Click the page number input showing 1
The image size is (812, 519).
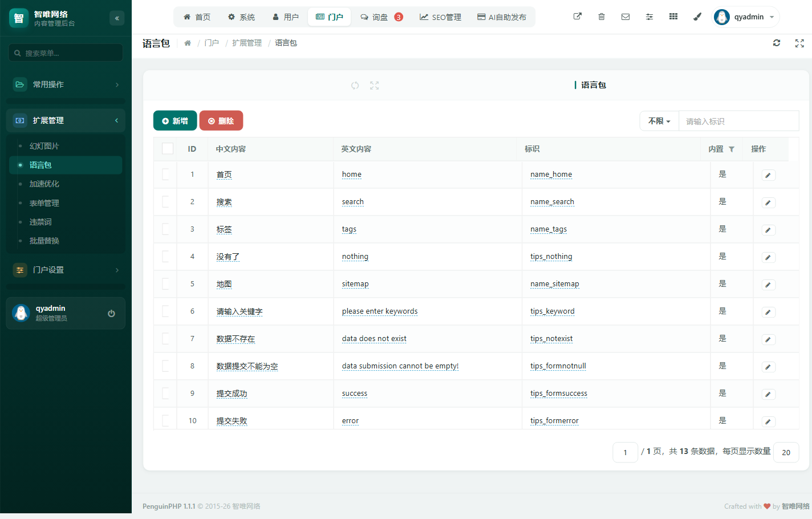tap(625, 452)
